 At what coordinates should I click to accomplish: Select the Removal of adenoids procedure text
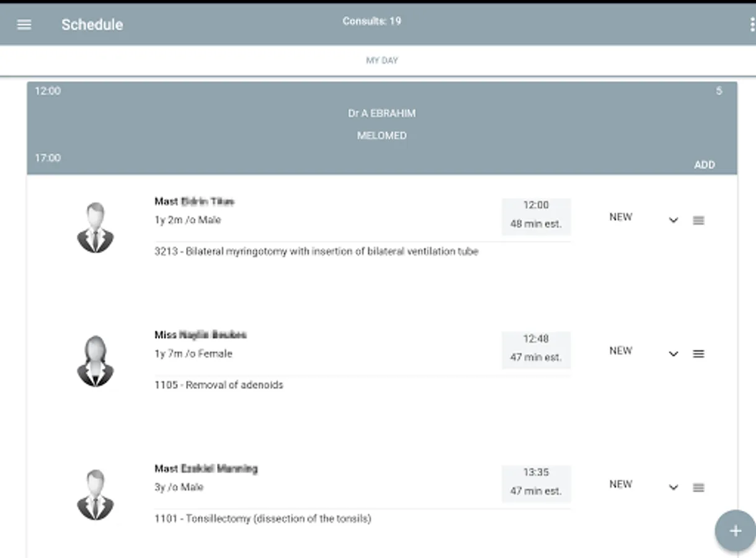tap(219, 385)
